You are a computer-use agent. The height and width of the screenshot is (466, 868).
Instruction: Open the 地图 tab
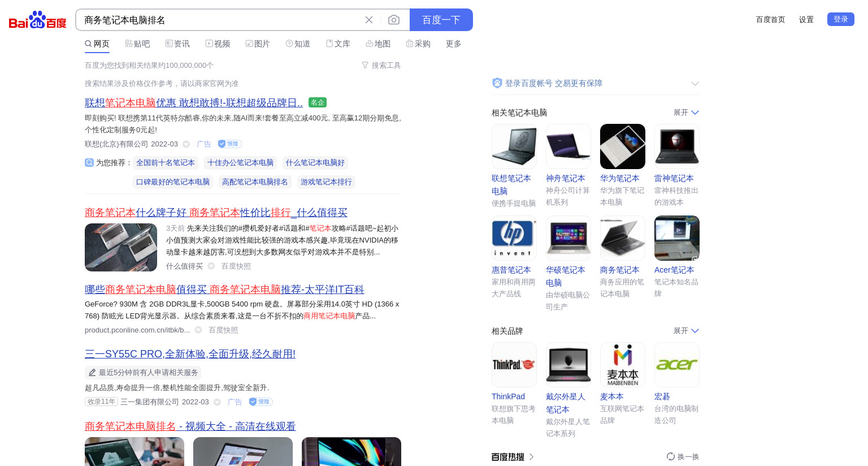[x=378, y=44]
